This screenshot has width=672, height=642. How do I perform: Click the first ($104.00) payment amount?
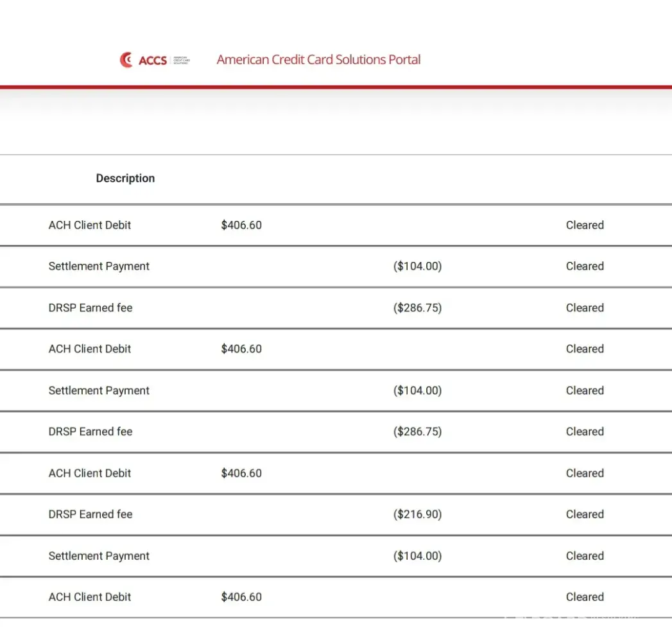pyautogui.click(x=417, y=266)
